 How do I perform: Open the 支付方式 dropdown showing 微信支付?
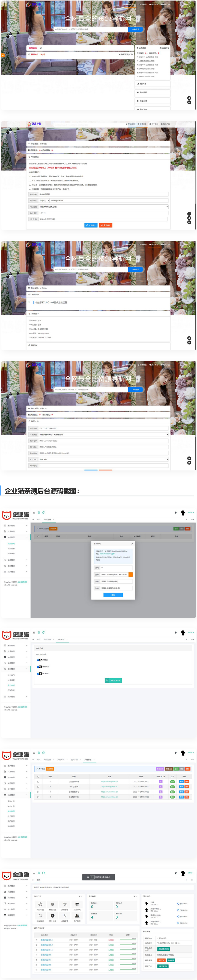click(103, 460)
